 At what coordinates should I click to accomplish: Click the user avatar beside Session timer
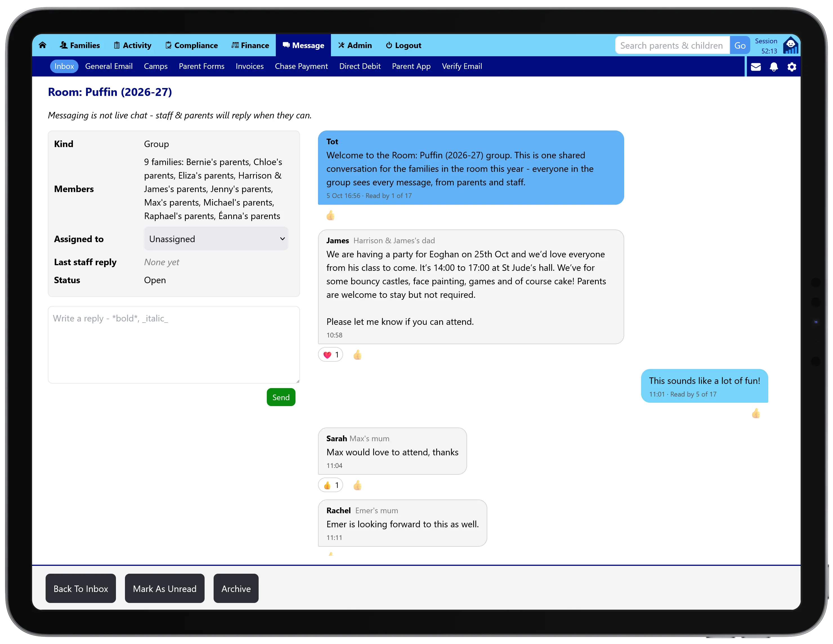click(791, 45)
